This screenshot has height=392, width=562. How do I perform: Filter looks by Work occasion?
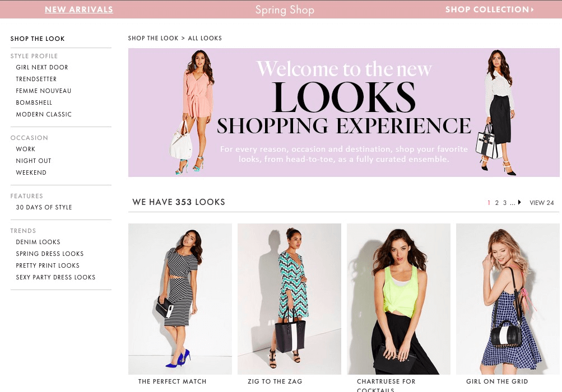point(25,149)
